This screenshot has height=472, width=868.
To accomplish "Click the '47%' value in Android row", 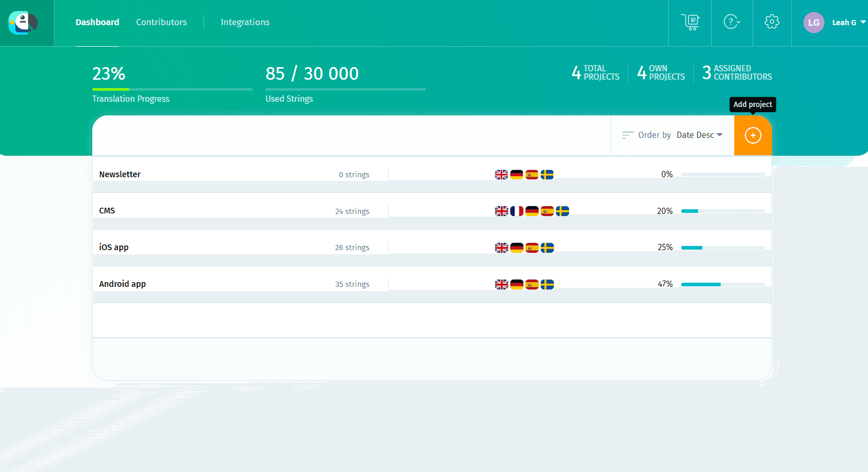I will (666, 284).
